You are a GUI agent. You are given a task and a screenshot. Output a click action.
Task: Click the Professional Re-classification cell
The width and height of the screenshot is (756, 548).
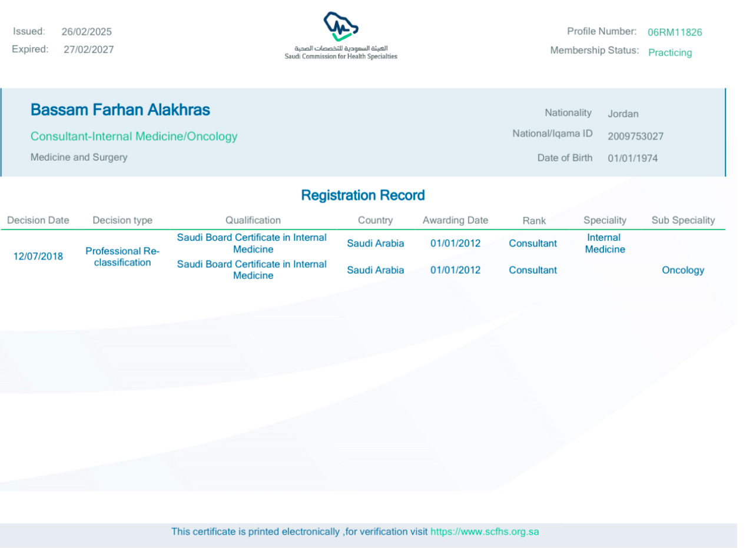point(122,257)
